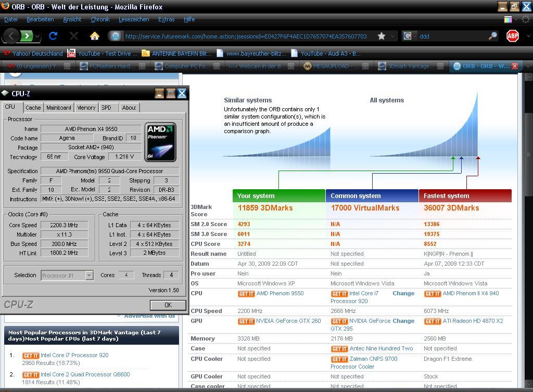This screenshot has height=392, width=533.
Task: Switch to the Memory tab in CPU-Z
Action: point(86,108)
